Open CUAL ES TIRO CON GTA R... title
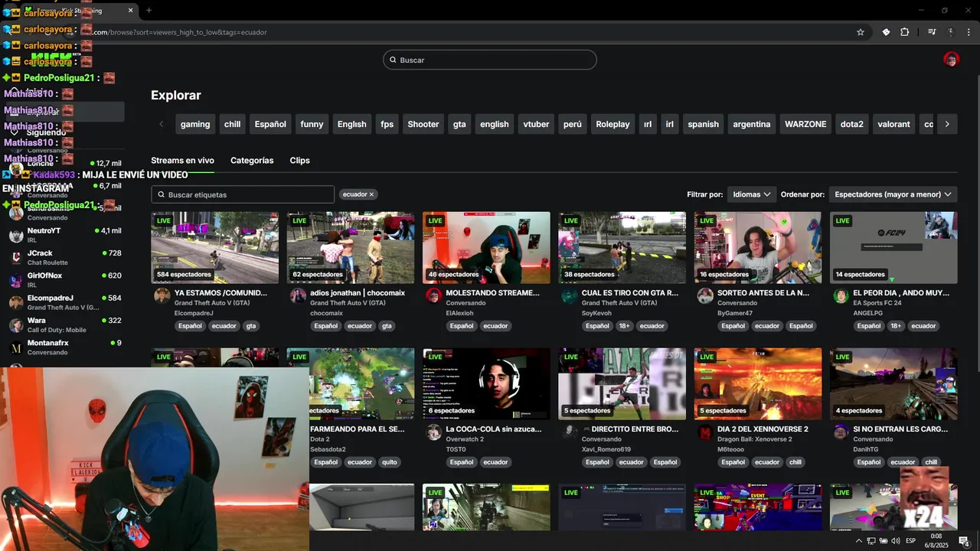This screenshot has height=551, width=980. point(630,292)
